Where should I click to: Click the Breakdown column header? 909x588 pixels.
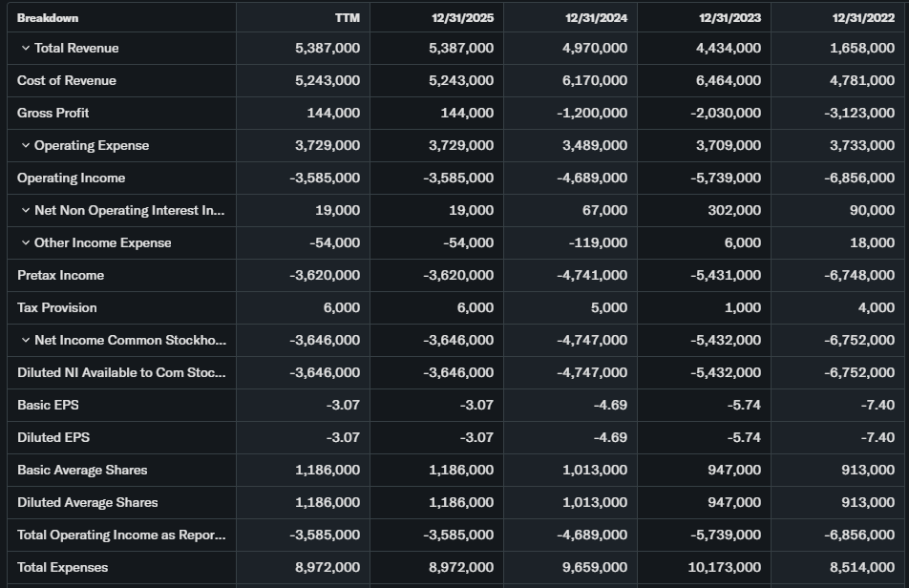click(x=48, y=18)
